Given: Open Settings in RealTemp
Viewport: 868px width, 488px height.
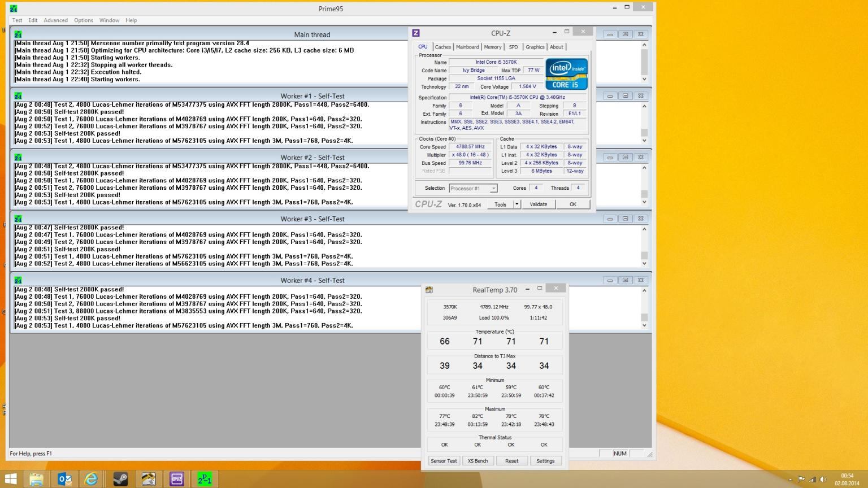Looking at the screenshot, I should (545, 461).
